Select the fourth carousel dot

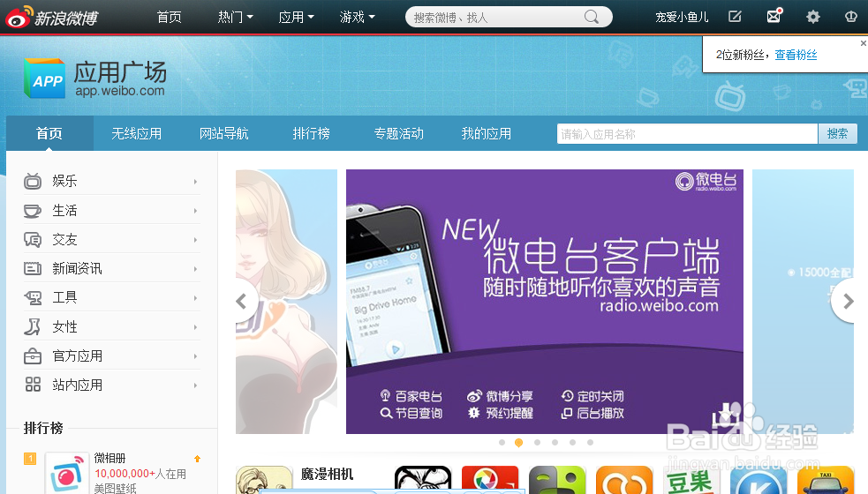(x=555, y=443)
